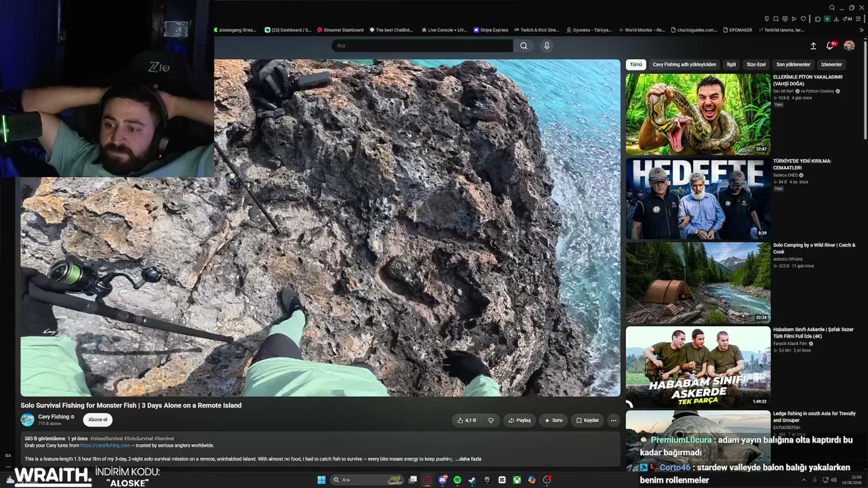Image resolution: width=868 pixels, height=488 pixels.
Task: Click the heart icon in browser toolbar
Action: 804,19
